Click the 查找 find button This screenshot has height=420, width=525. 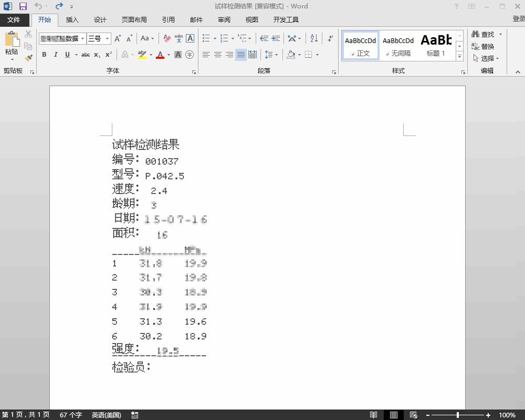(x=483, y=34)
